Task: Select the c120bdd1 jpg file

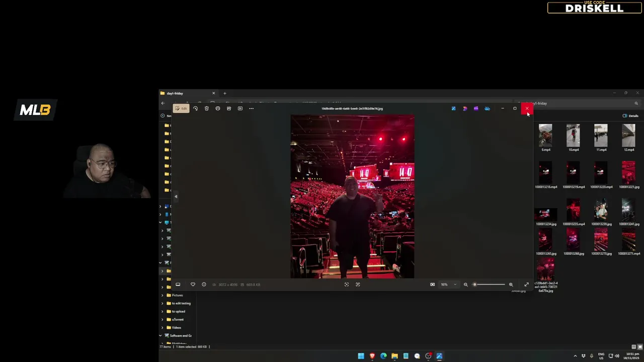Action: click(x=545, y=276)
